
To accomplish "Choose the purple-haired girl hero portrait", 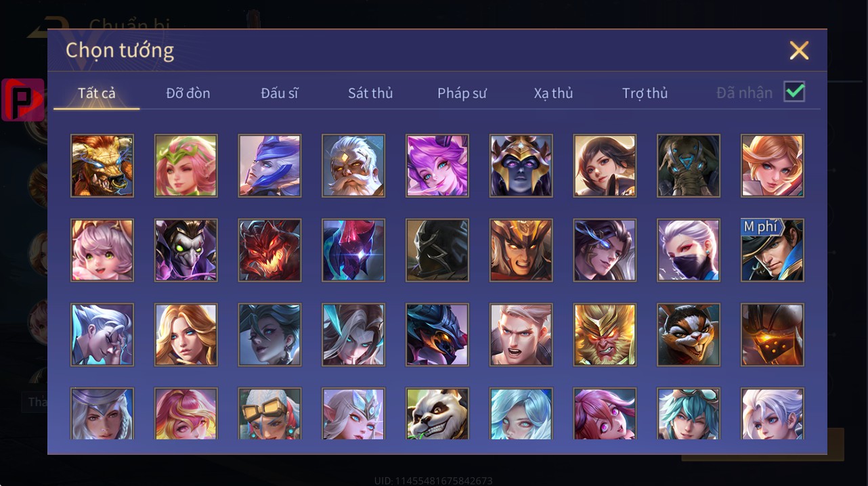I will click(x=437, y=166).
